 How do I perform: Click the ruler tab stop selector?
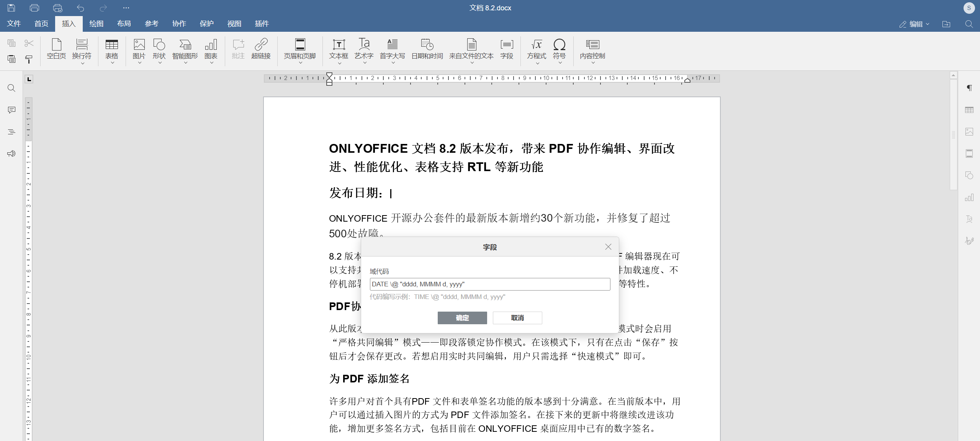29,79
